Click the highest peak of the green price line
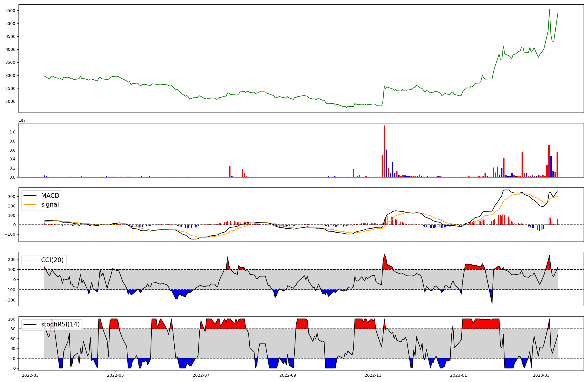This screenshot has height=382, width=588. pos(549,10)
